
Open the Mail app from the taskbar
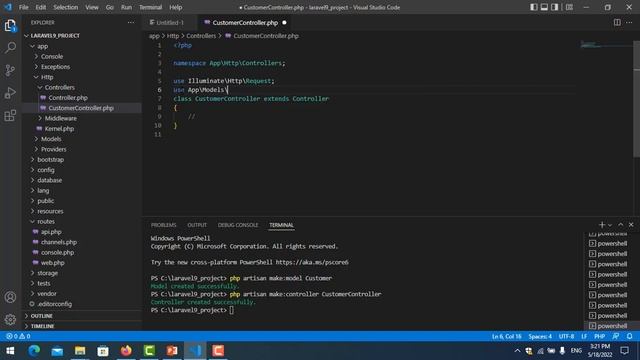click(57, 351)
